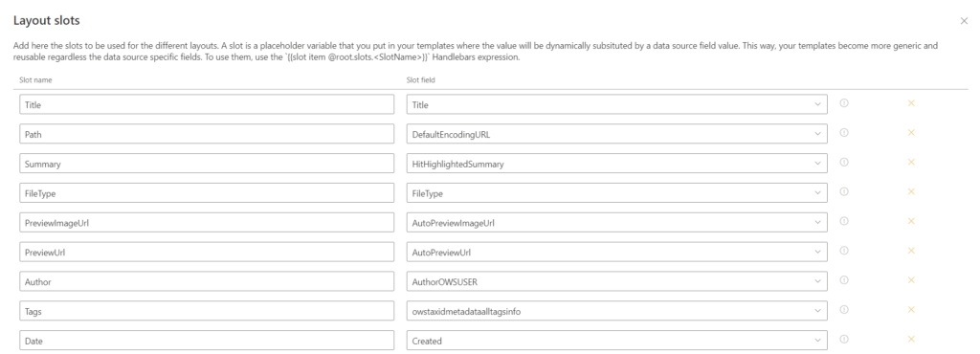Image resolution: width=980 pixels, height=354 pixels.
Task: Delete the Path slot row
Action: (911, 132)
